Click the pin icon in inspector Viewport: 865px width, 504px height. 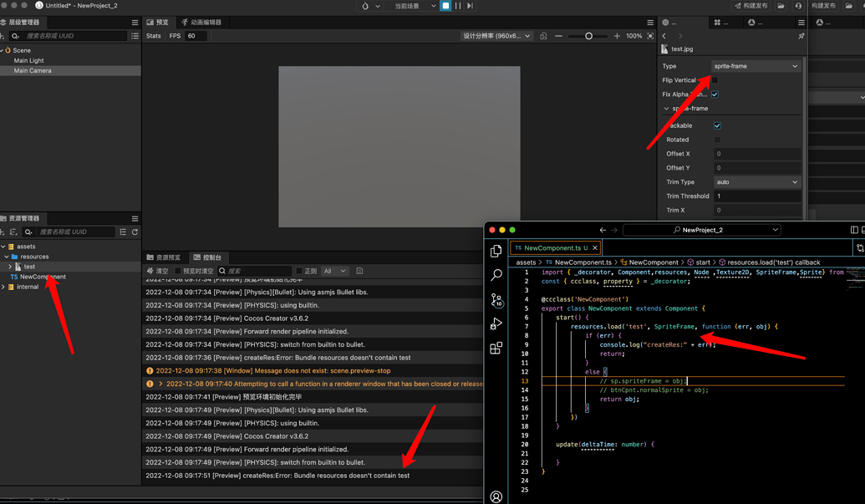click(x=801, y=36)
